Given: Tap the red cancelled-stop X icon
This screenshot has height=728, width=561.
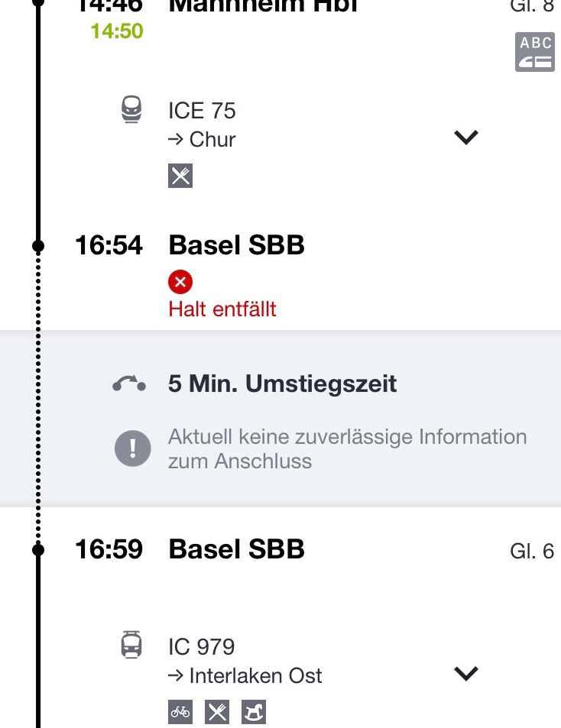Looking at the screenshot, I should pyautogui.click(x=180, y=283).
